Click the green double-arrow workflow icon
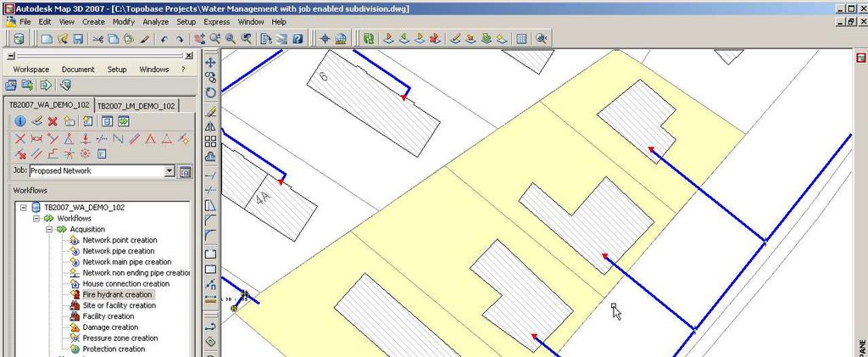This screenshot has height=357, width=868. pyautogui.click(x=123, y=121)
